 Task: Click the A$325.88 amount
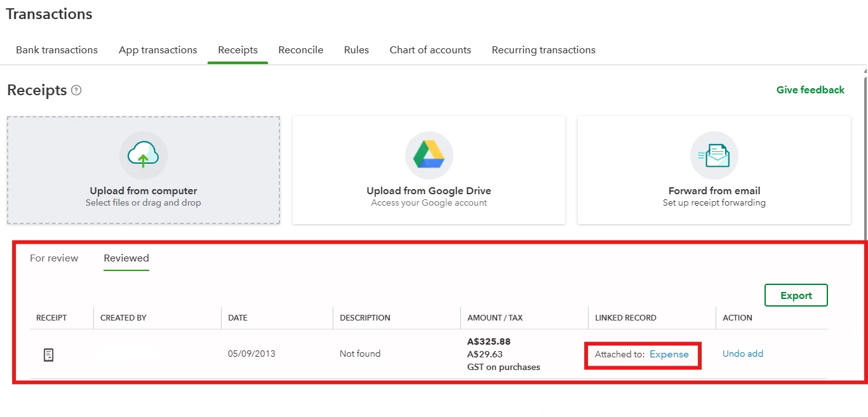(489, 341)
